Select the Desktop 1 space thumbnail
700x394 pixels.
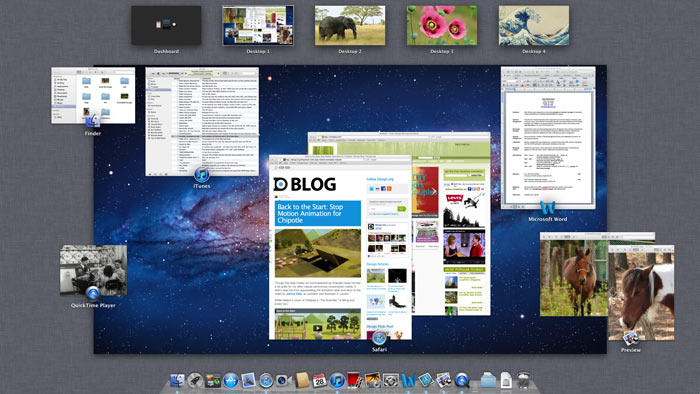(x=258, y=25)
